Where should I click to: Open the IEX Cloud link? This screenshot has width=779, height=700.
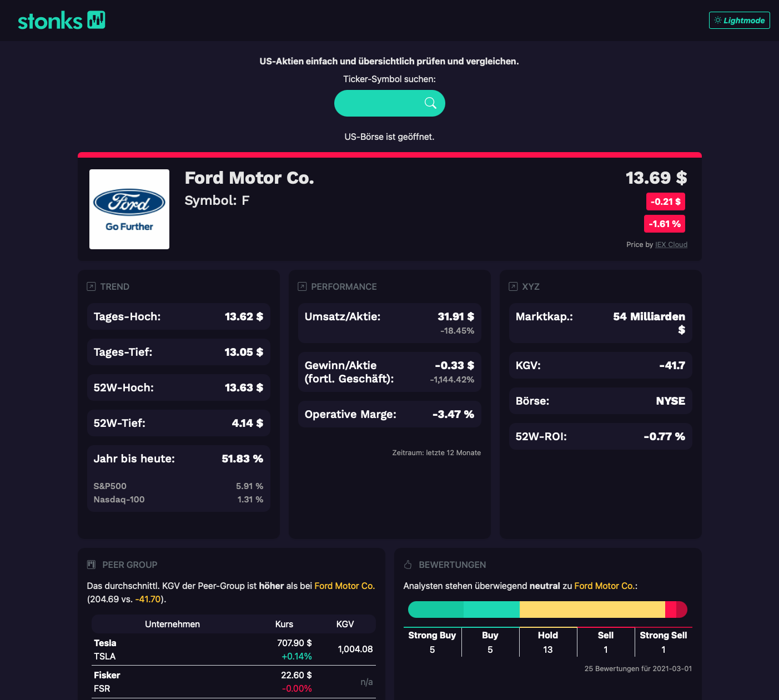(x=671, y=244)
